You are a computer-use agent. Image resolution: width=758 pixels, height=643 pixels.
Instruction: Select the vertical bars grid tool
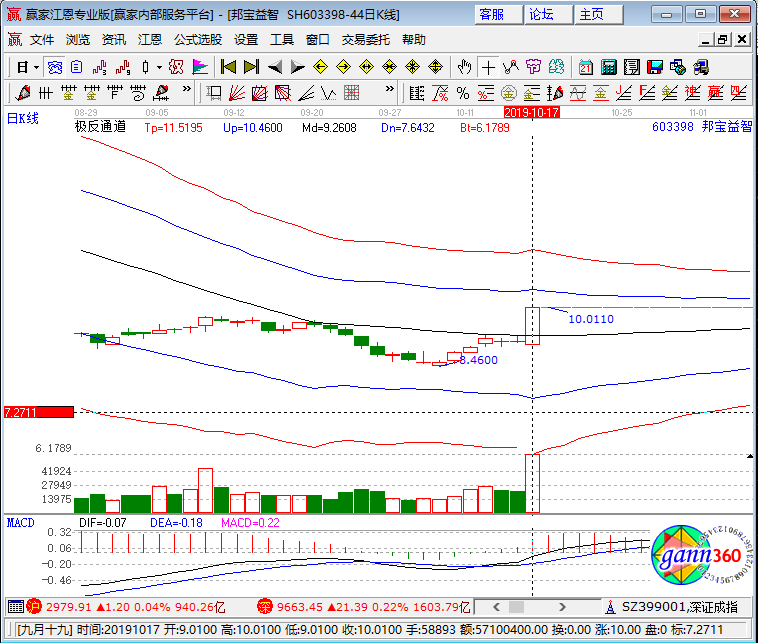click(x=45, y=93)
